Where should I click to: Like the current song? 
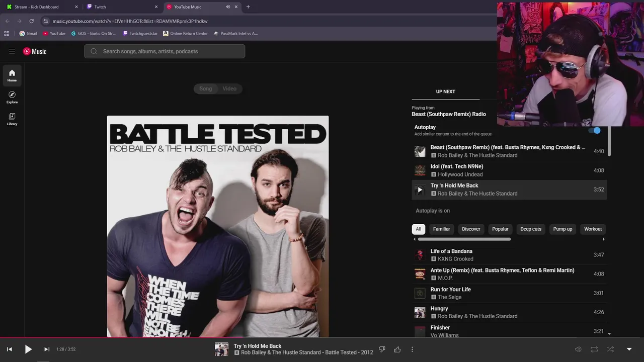pos(397,349)
